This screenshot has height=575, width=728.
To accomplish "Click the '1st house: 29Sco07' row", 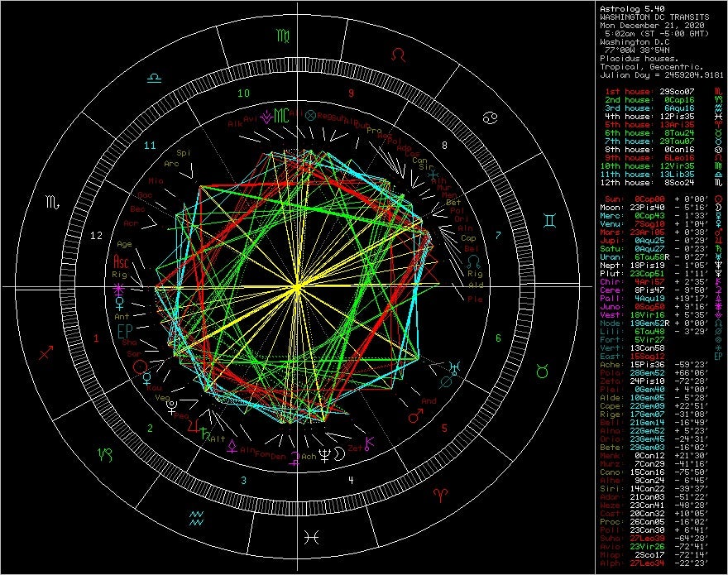I will click(x=663, y=92).
